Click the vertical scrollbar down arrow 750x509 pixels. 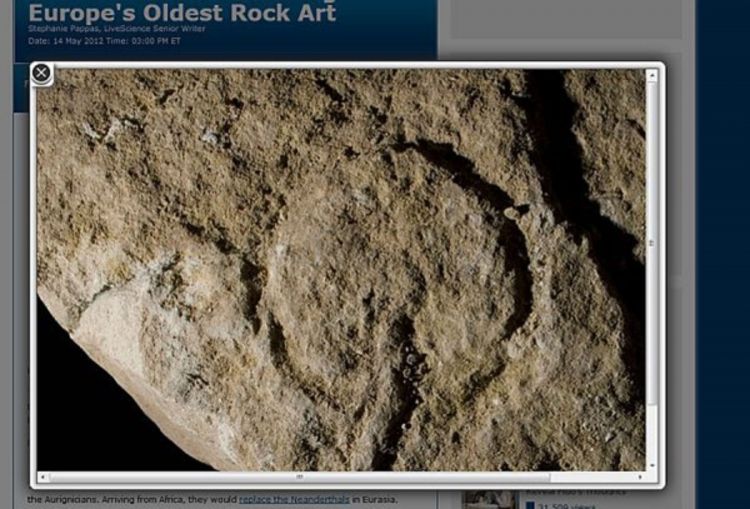pos(651,465)
